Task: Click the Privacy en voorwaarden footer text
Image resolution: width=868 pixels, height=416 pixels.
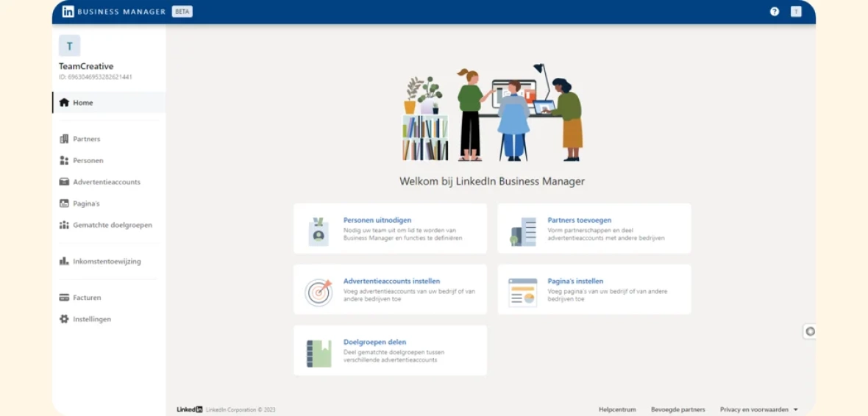Action: [x=754, y=410]
